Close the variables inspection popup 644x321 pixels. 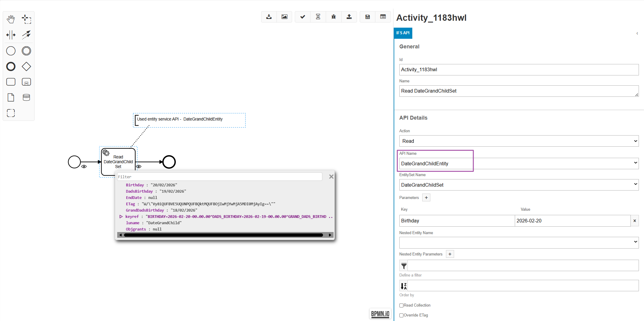pos(331,177)
